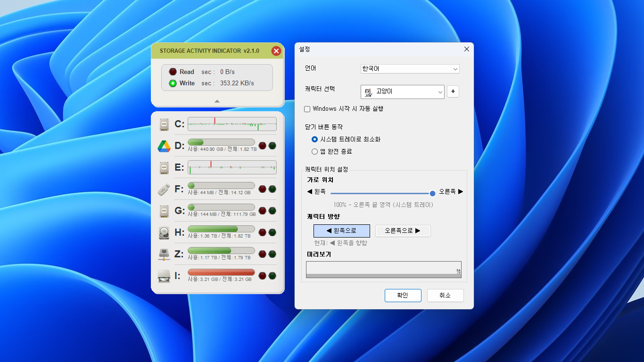Click the text "사용: 3.21 GB / 전체: 3.21 GB"
This screenshot has height=362, width=644.
coord(220,279)
